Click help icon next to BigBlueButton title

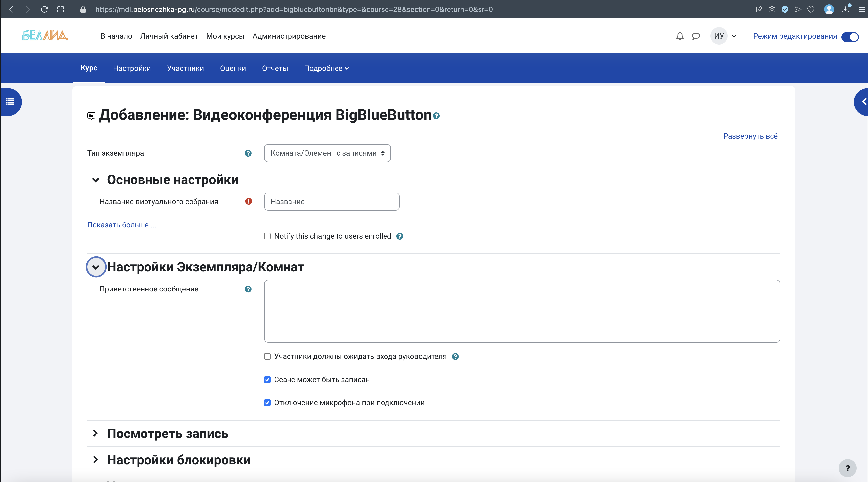(436, 116)
